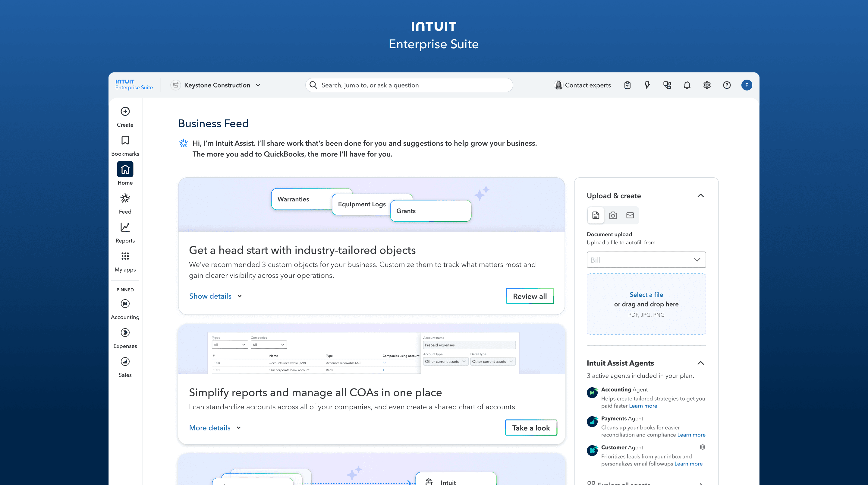This screenshot has width=868, height=485.
Task: Open the Bill document type dropdown
Action: (646, 260)
